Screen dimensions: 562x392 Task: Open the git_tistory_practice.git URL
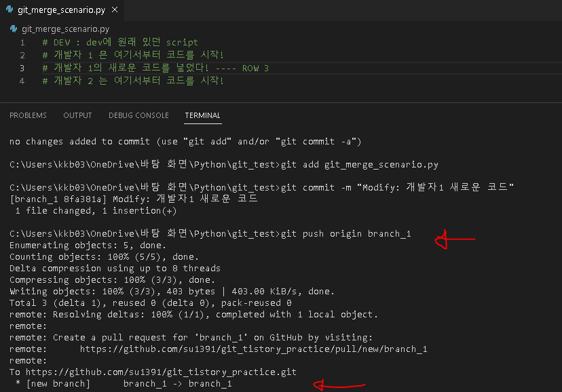tap(161, 372)
